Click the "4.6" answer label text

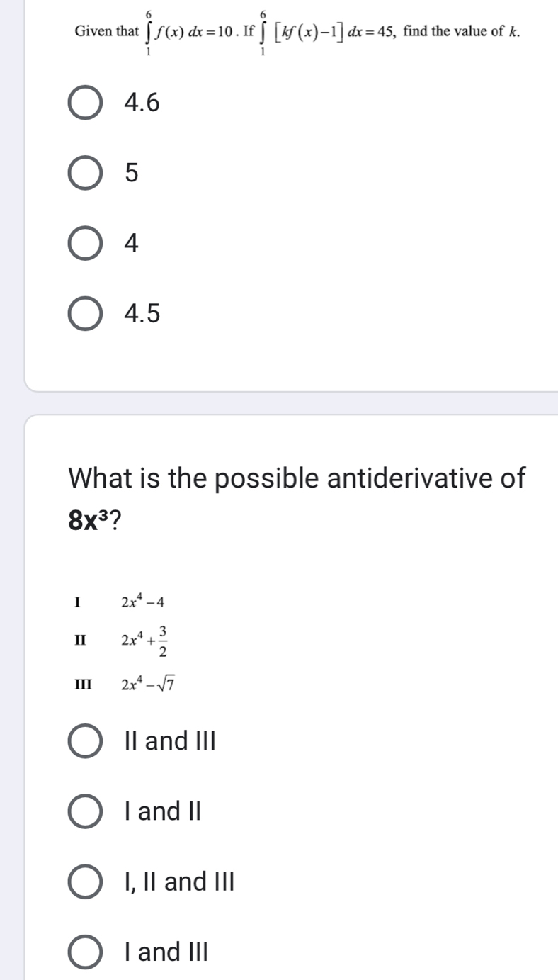point(142,103)
